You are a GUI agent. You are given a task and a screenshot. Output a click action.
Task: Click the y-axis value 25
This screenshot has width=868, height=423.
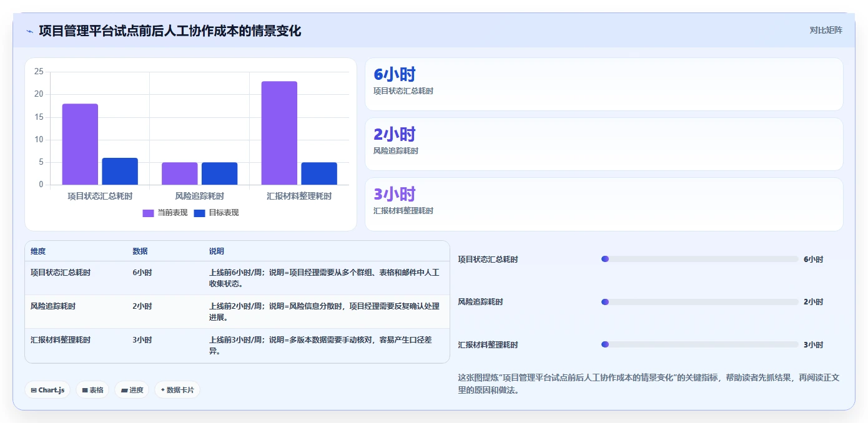click(39, 72)
